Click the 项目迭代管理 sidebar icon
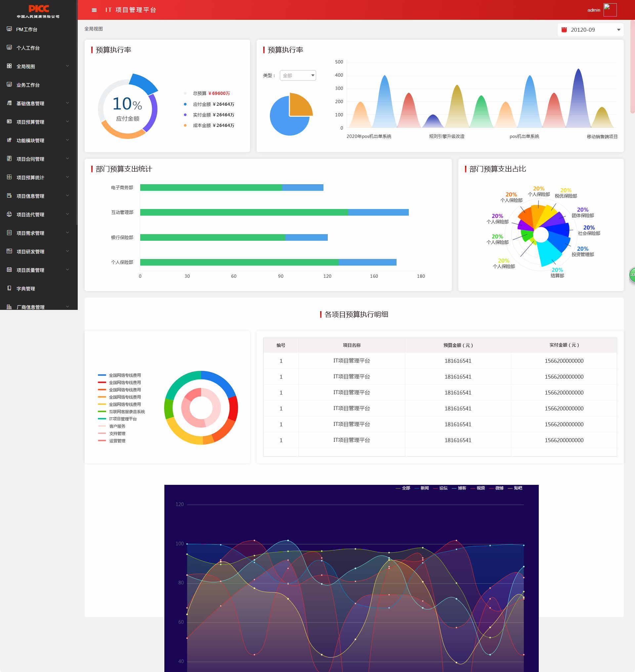This screenshot has width=635, height=672. click(9, 214)
